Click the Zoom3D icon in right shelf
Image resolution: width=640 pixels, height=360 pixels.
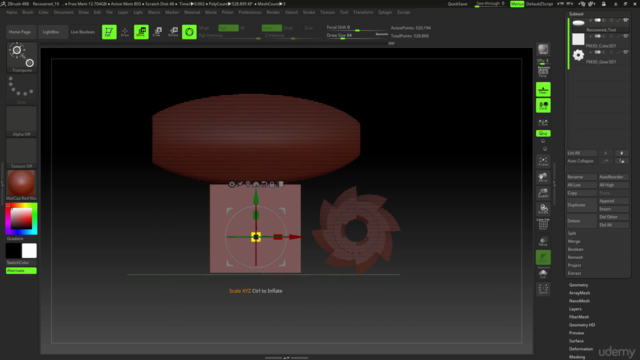543,193
